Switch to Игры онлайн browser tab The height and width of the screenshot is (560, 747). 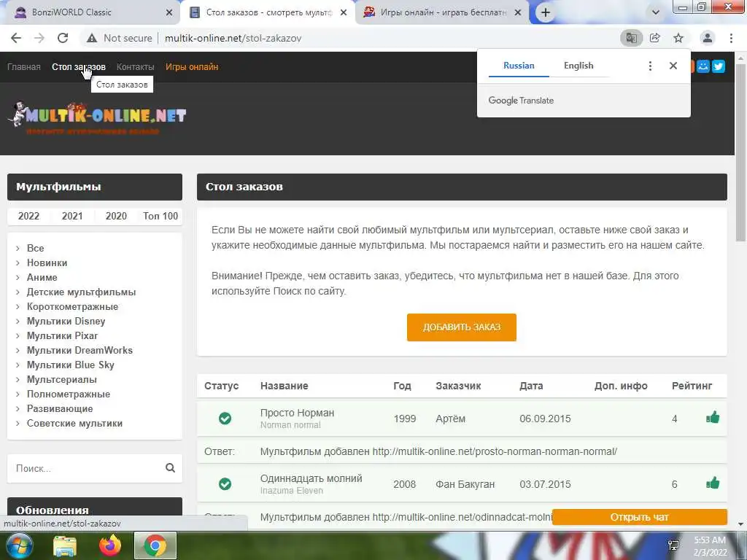point(442,13)
